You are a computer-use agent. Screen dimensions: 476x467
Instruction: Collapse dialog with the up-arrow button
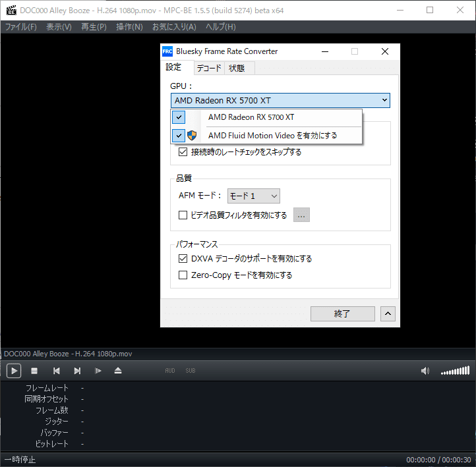388,314
